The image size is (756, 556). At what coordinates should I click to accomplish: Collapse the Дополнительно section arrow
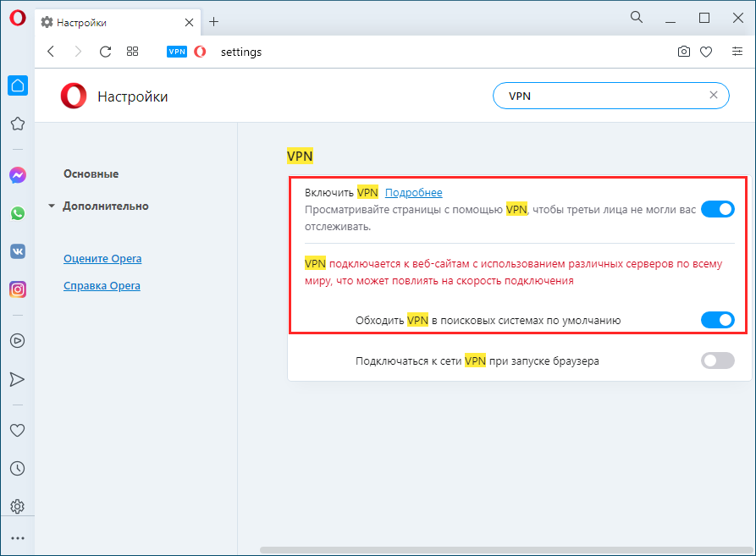tap(52, 206)
